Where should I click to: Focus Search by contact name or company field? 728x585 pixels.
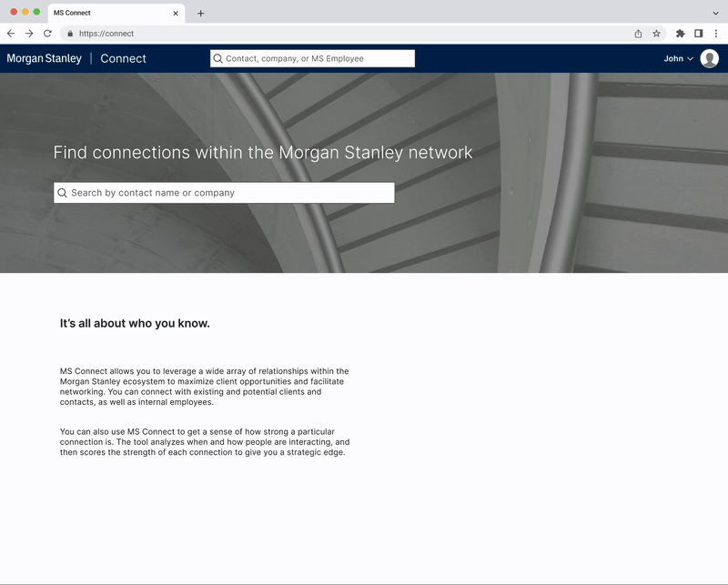[224, 193]
